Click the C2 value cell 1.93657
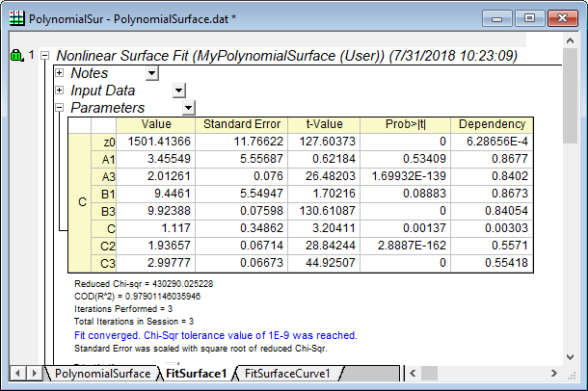588x391 pixels. point(155,246)
